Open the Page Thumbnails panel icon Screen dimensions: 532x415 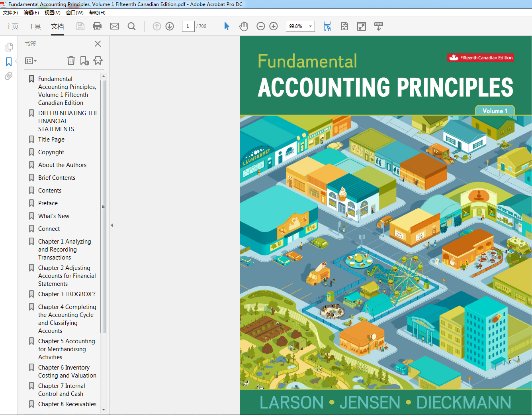pyautogui.click(x=9, y=47)
